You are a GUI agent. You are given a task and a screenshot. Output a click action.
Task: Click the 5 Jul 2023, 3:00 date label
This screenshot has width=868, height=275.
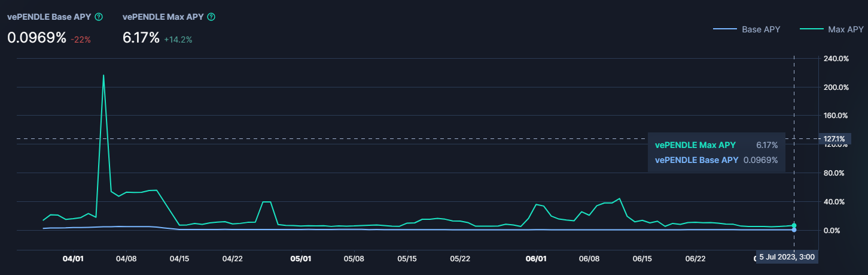pyautogui.click(x=787, y=257)
